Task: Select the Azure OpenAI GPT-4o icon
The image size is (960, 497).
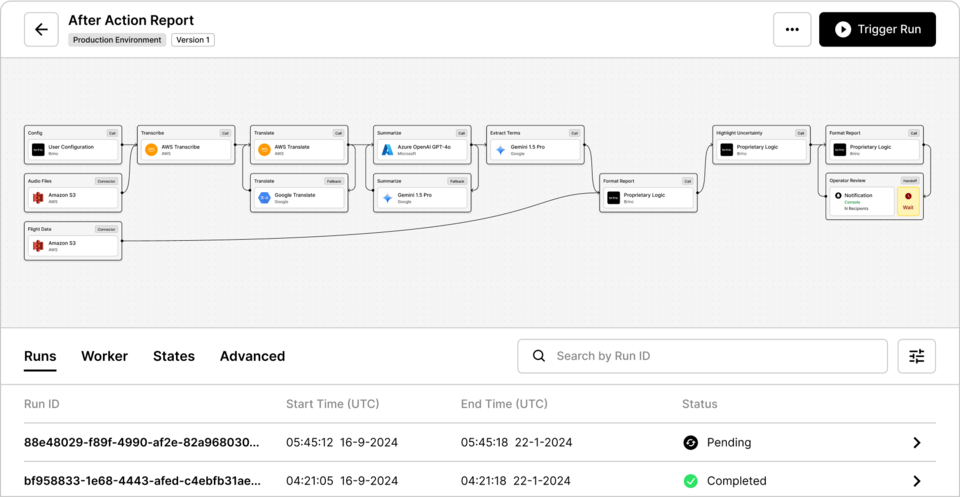Action: coord(388,150)
